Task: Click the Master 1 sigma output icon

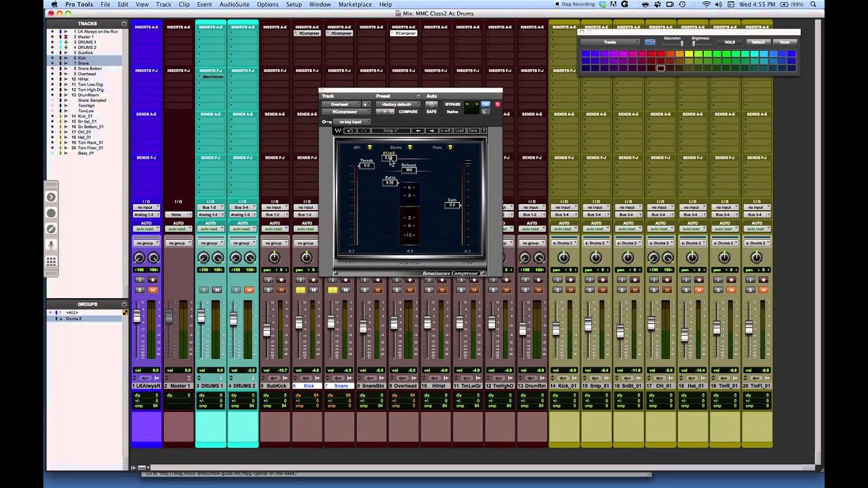Action: pos(189,378)
